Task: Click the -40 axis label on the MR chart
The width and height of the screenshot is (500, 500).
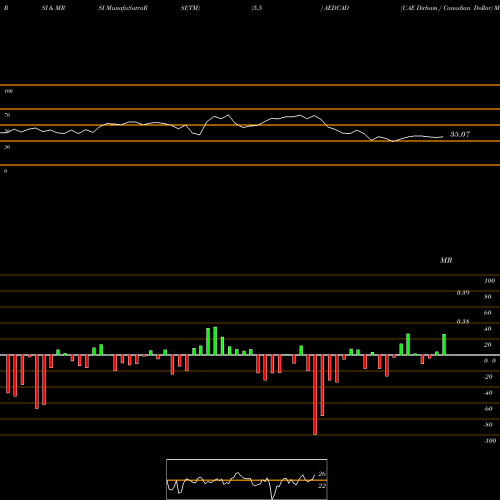Action: (488, 393)
